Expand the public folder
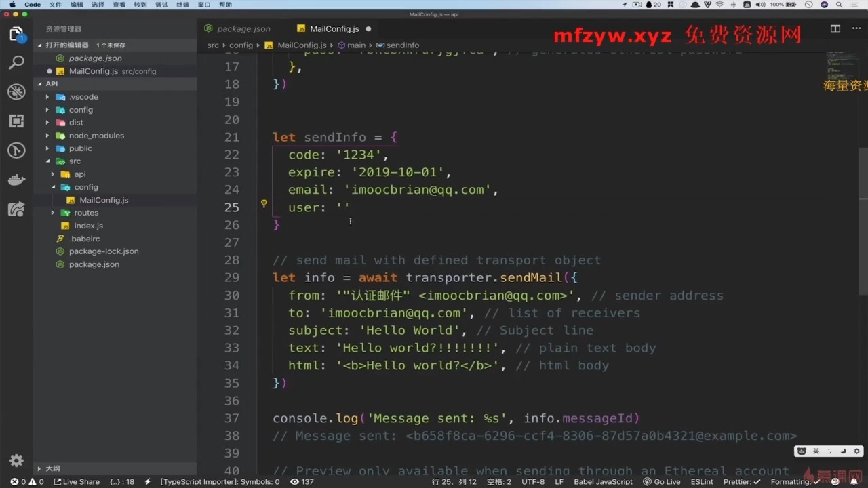The height and width of the screenshot is (488, 868). pos(115,148)
